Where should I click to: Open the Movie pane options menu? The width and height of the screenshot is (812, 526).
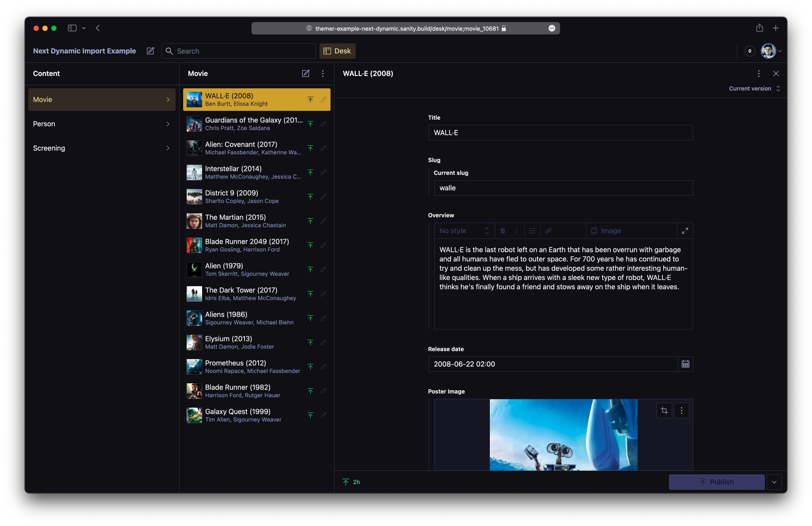[323, 73]
